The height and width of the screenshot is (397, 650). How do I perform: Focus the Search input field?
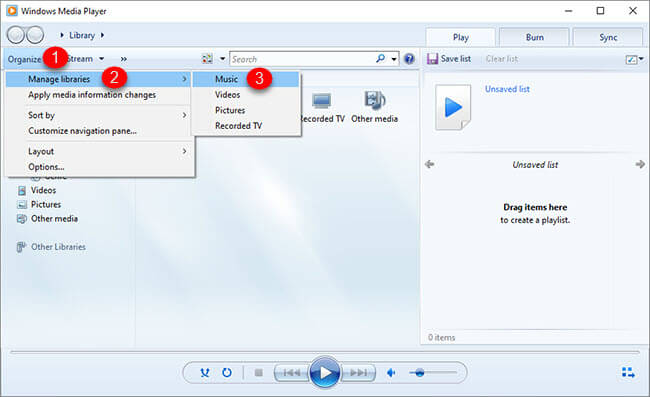click(302, 59)
